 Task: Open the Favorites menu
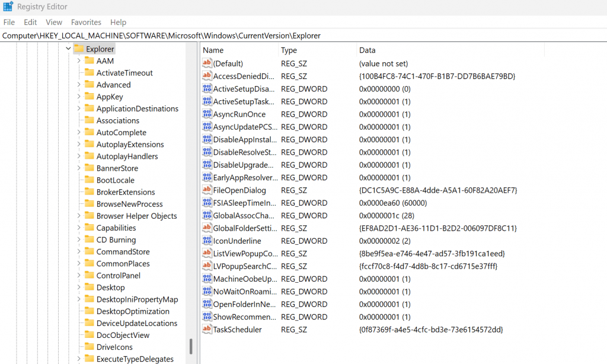pyautogui.click(x=86, y=22)
